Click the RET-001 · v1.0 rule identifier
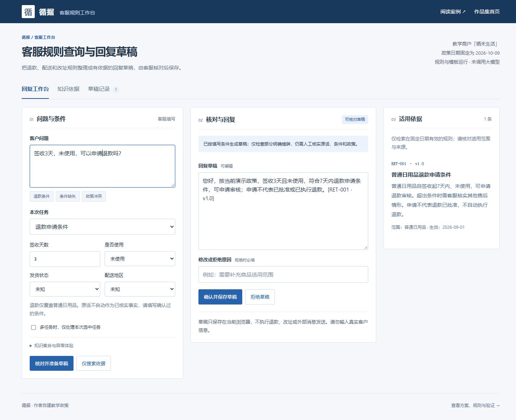The width and height of the screenshot is (516, 420). 408,164
